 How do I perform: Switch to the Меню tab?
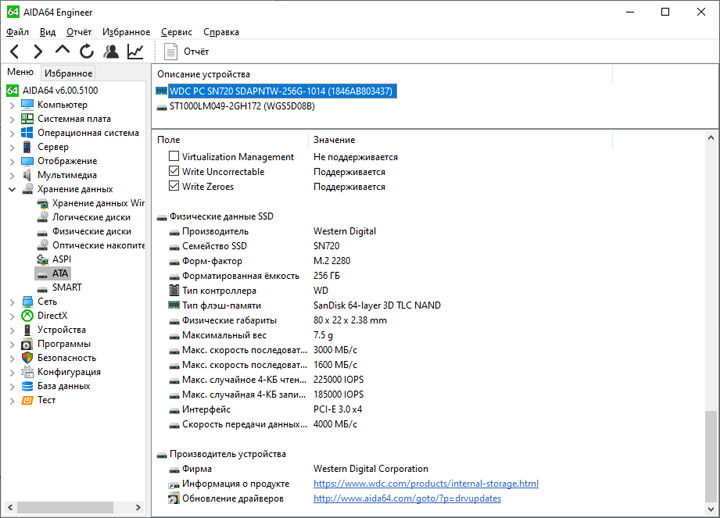click(x=20, y=72)
